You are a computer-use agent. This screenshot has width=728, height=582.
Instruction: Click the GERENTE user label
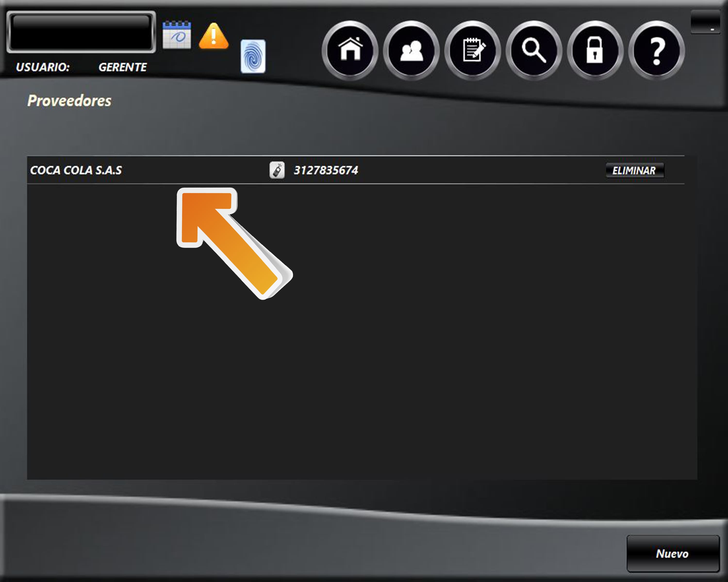[x=123, y=67]
